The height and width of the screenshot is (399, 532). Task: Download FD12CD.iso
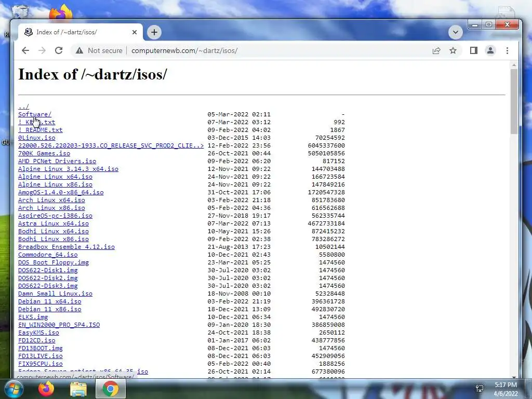(37, 341)
